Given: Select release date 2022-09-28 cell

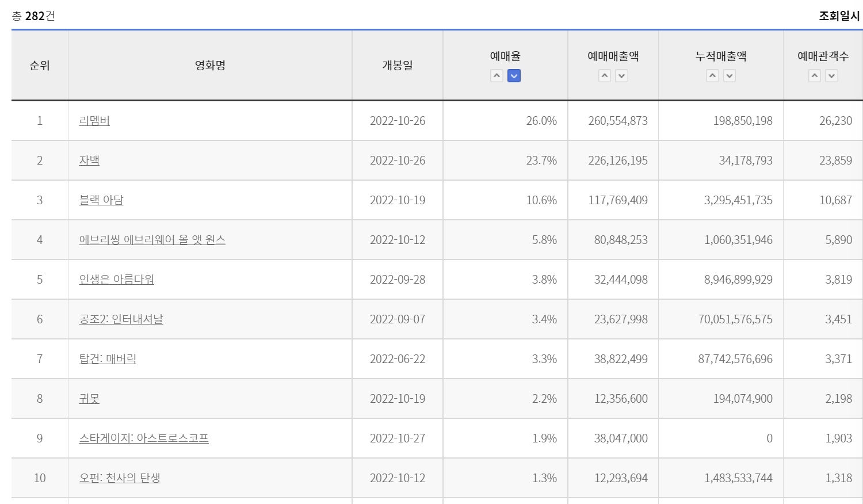Looking at the screenshot, I should pos(398,280).
